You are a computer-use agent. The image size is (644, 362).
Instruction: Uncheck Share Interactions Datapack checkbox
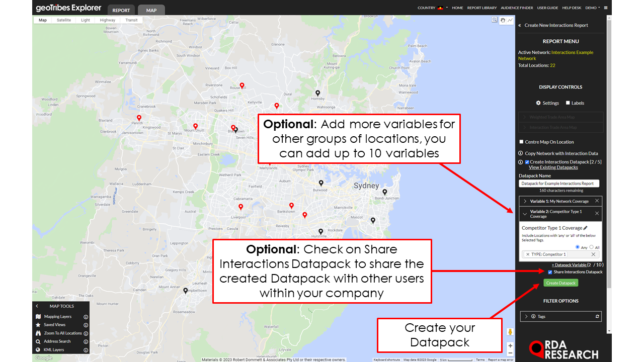[550, 272]
